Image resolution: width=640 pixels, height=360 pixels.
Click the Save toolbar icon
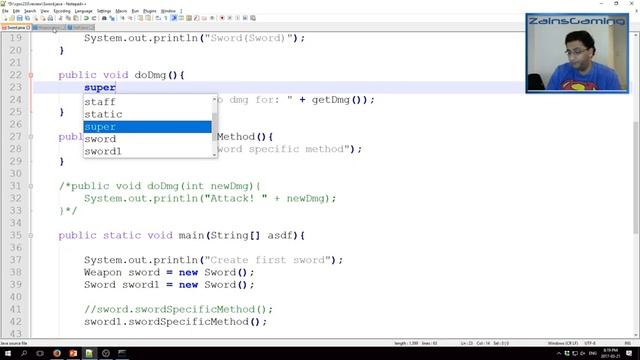coord(20,18)
